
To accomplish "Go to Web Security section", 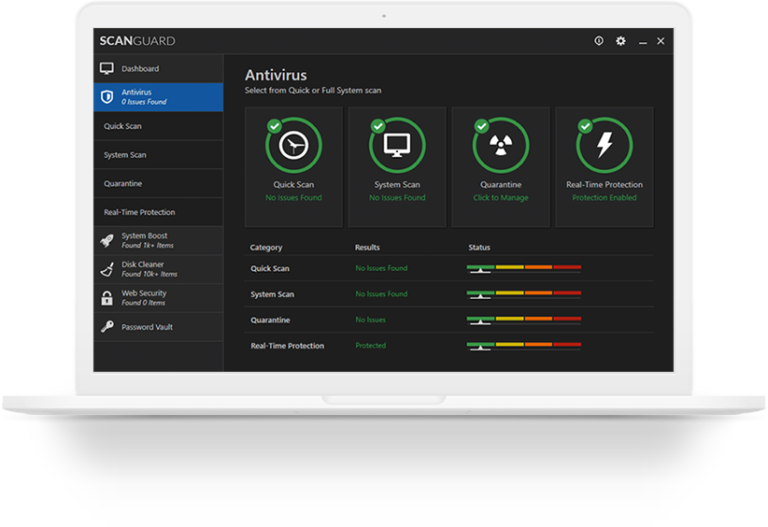I will click(x=158, y=298).
